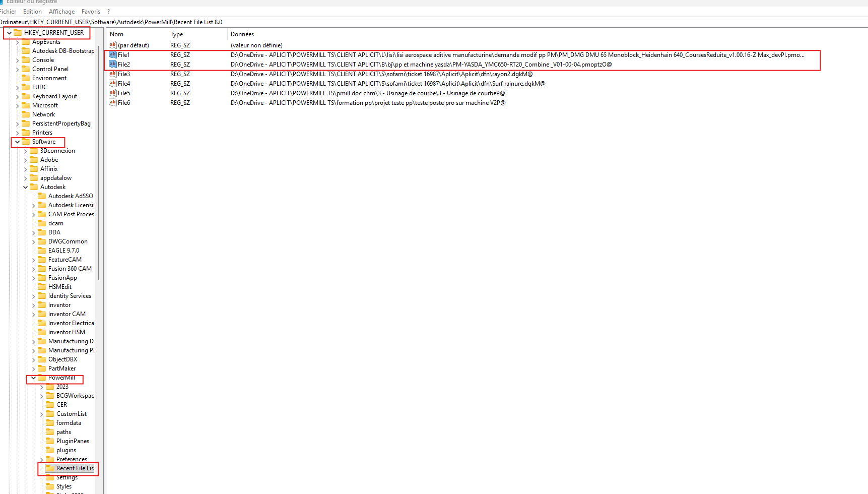
Task: Open the Edition menu
Action: (32, 12)
